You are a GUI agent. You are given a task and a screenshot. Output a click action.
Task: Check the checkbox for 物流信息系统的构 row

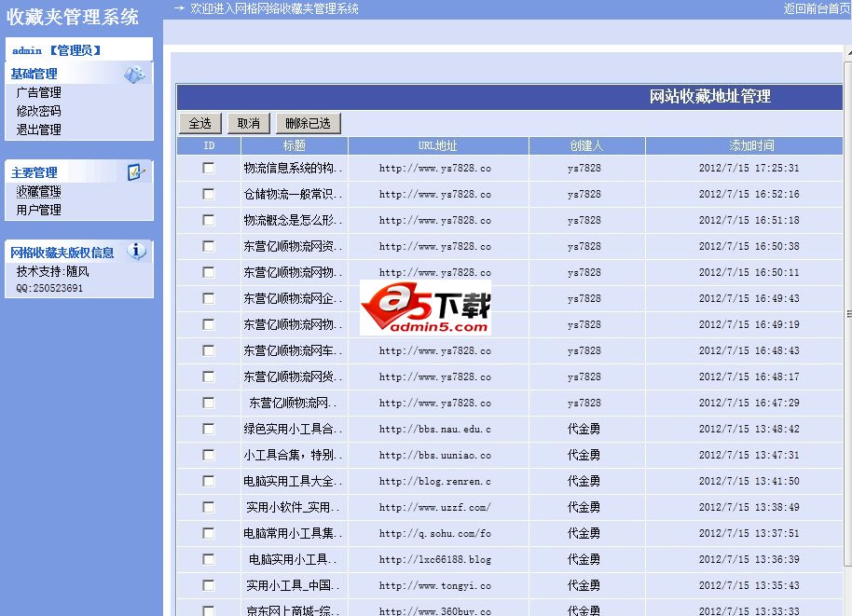pyautogui.click(x=209, y=168)
